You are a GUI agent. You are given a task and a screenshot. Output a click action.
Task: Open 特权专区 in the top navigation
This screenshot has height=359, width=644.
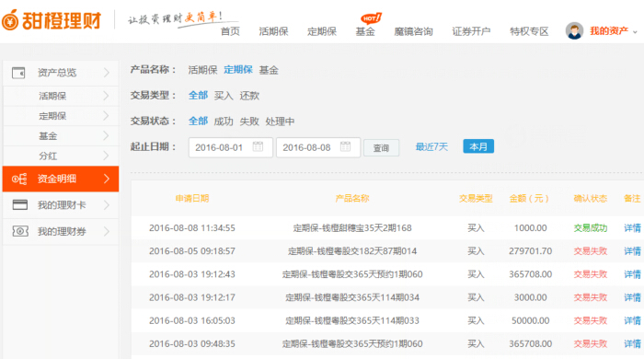[x=529, y=31]
